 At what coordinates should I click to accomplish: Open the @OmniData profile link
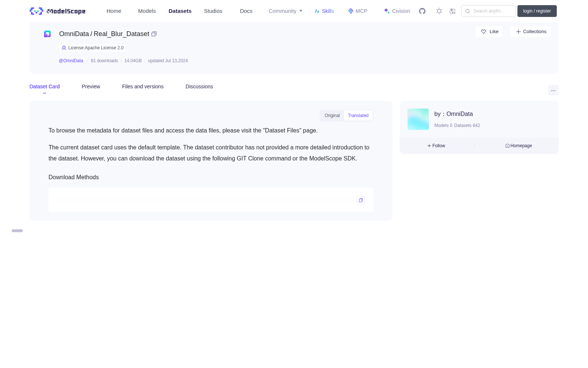pos(71,61)
